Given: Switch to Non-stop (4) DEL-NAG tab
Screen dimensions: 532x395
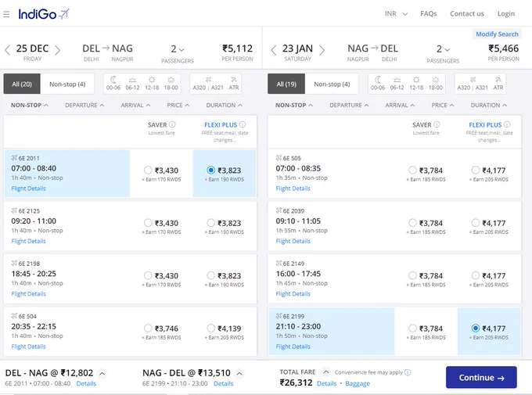Looking at the screenshot, I should (x=67, y=84).
